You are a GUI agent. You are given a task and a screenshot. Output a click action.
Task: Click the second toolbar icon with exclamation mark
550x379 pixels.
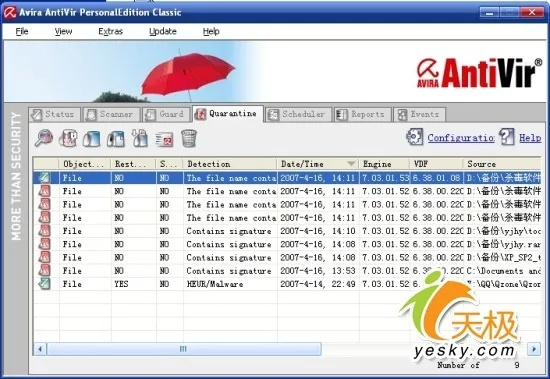(68, 138)
